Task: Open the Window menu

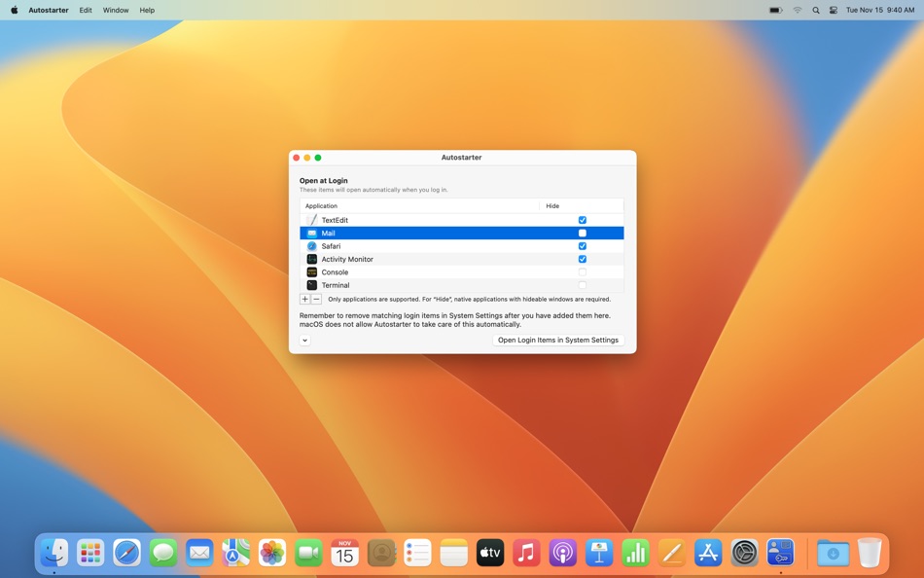Action: pos(116,10)
